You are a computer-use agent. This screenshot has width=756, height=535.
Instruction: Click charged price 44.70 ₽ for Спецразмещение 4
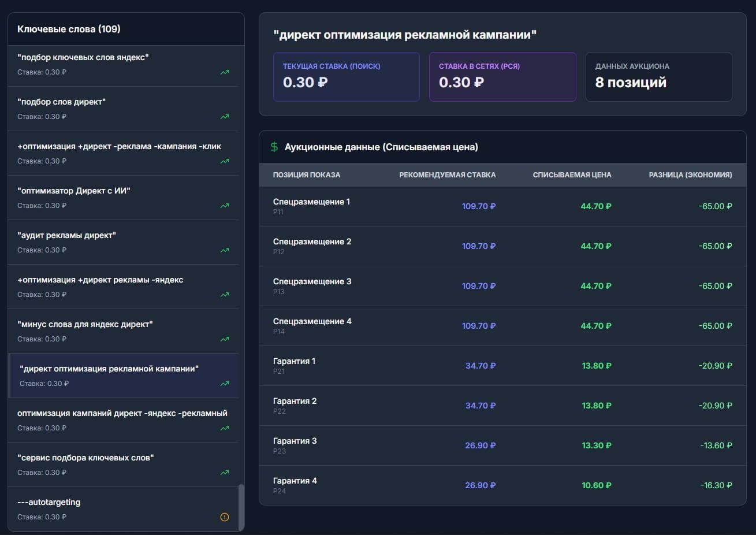pyautogui.click(x=596, y=326)
